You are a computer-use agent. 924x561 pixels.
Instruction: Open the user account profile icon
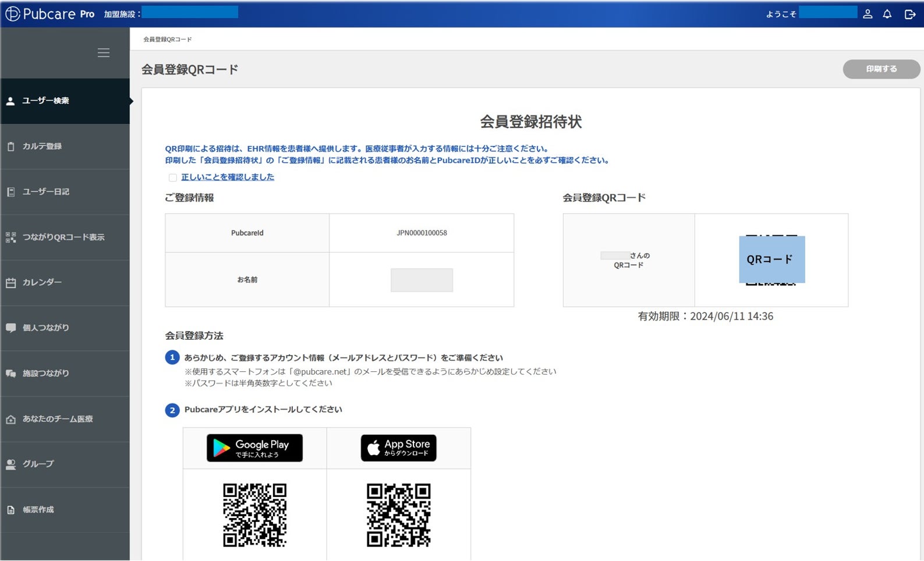click(868, 14)
